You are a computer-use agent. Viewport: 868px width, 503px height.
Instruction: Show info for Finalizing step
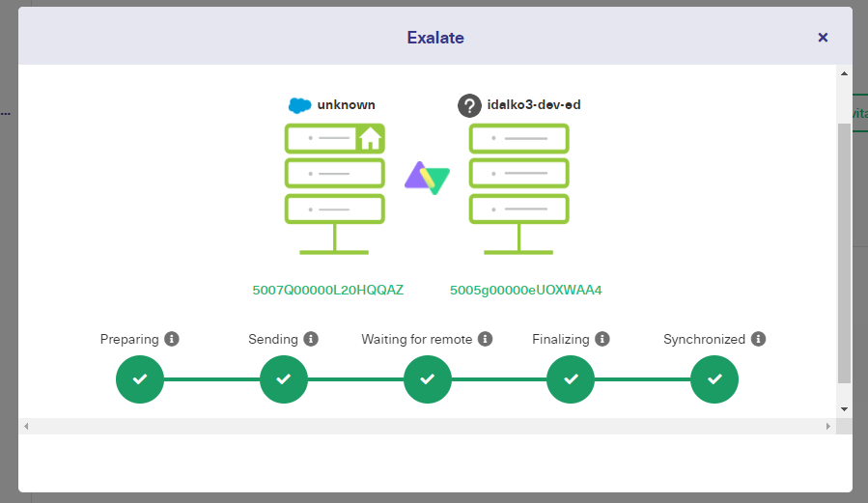602,339
